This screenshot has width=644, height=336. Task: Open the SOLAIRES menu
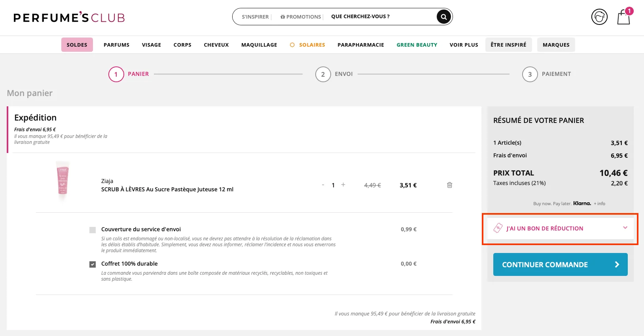pyautogui.click(x=307, y=45)
